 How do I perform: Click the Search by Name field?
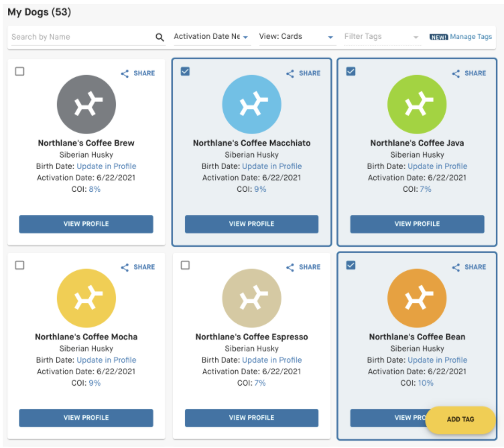[x=80, y=37]
